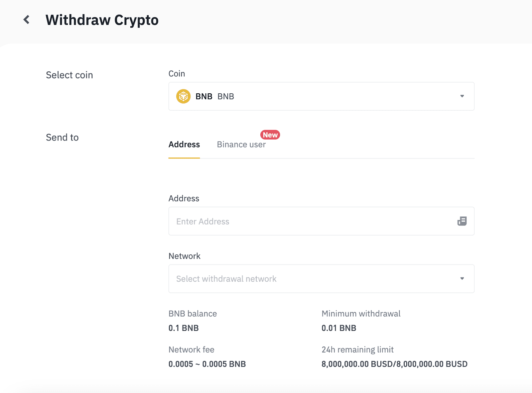Open address book icon in Address field
The height and width of the screenshot is (393, 532).
(x=462, y=221)
